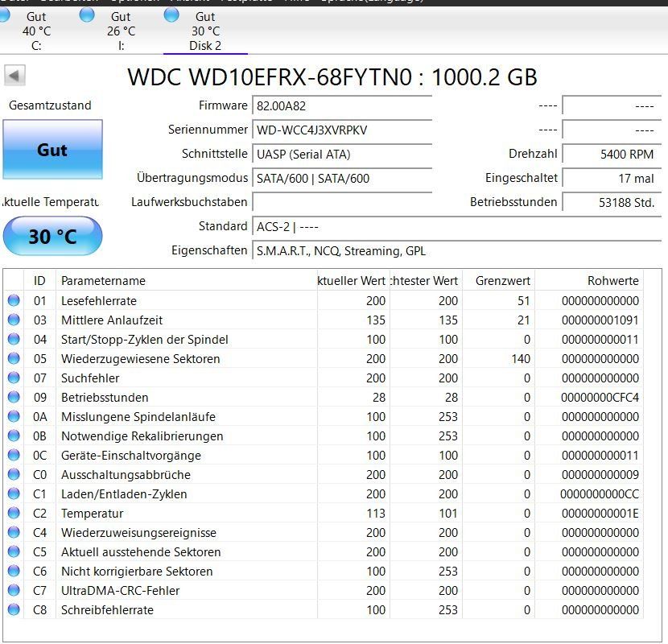Click the Betriebsstunden field '53188 Std.'

(x=612, y=202)
